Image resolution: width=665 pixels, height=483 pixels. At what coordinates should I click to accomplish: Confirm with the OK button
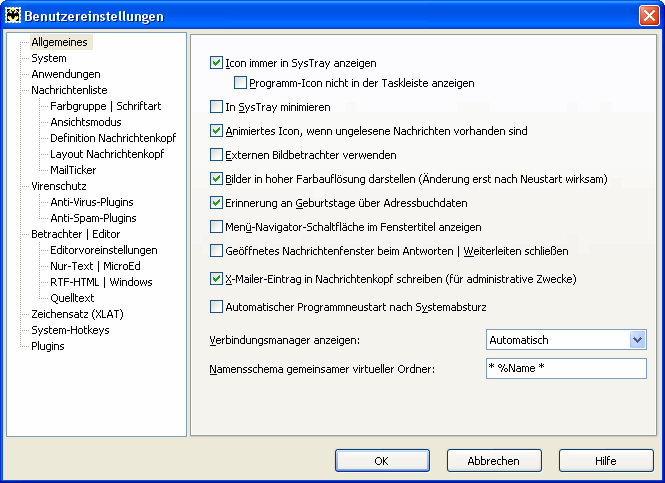coord(382,461)
